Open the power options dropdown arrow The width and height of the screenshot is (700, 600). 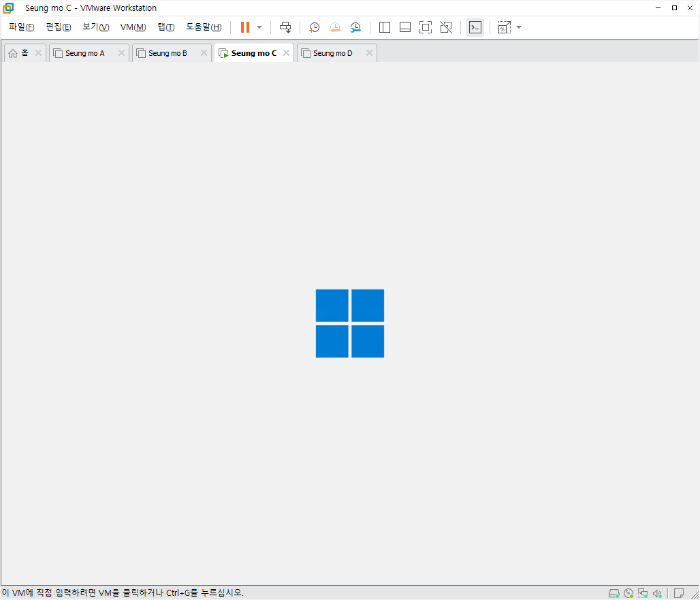tap(259, 27)
